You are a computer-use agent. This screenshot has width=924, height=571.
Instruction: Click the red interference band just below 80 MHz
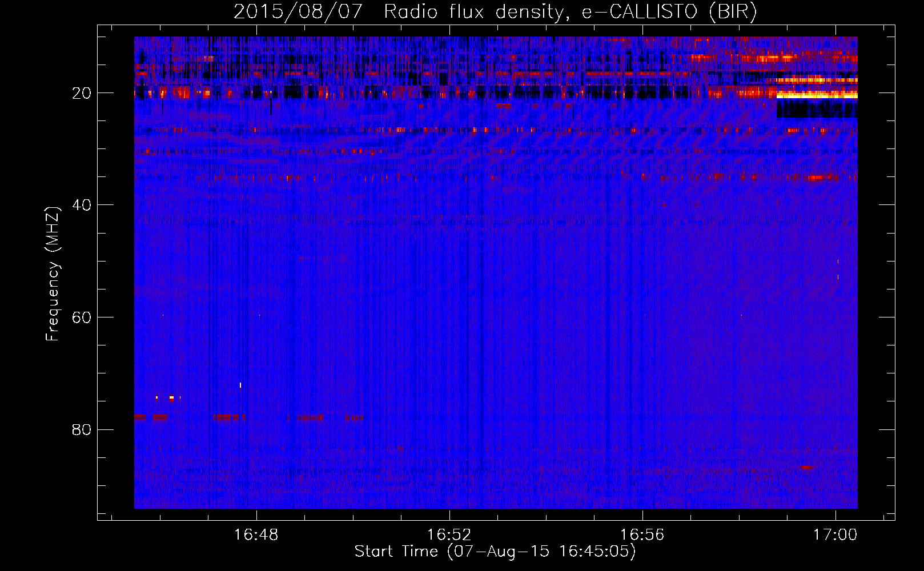pos(248,417)
